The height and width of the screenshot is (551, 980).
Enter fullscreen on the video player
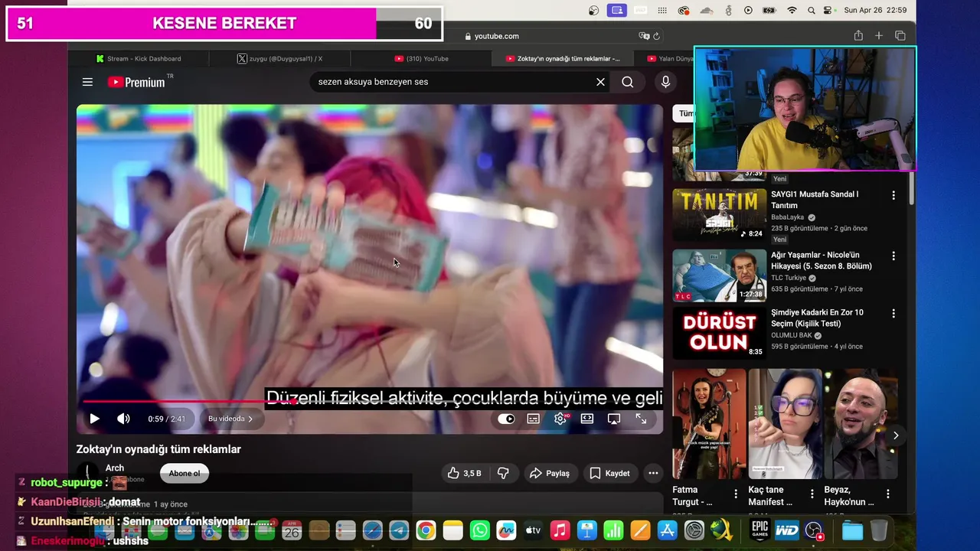click(641, 419)
